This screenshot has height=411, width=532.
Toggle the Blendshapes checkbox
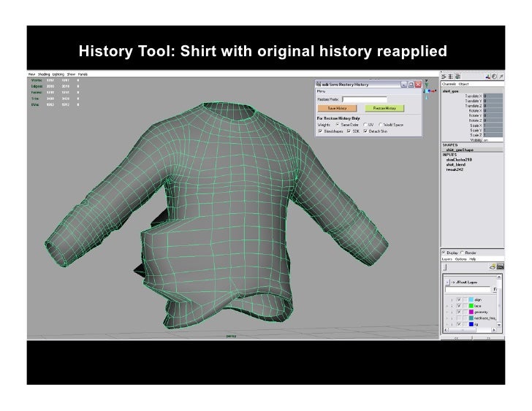coord(319,131)
